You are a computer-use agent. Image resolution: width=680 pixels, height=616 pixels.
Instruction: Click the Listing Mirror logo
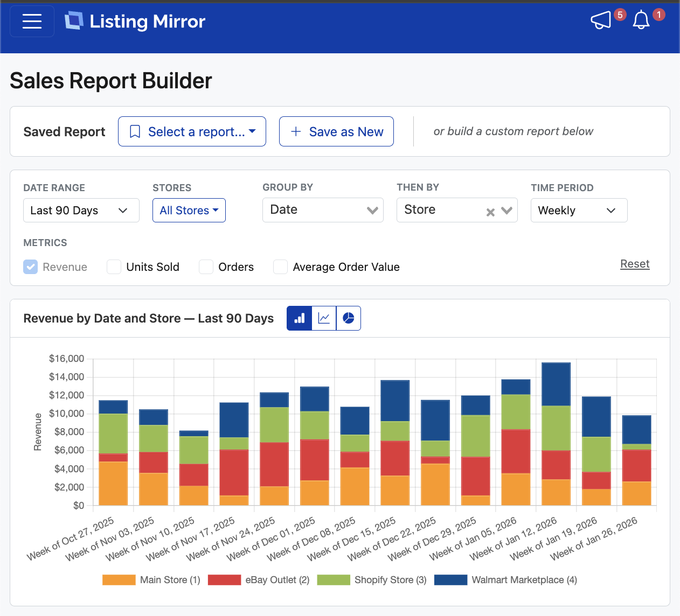tap(135, 22)
